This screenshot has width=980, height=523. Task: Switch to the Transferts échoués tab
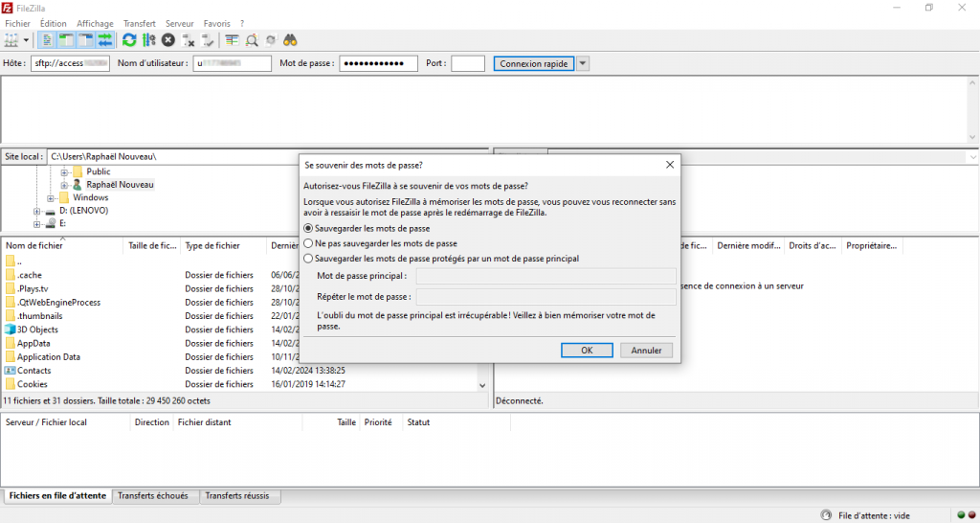(154, 496)
